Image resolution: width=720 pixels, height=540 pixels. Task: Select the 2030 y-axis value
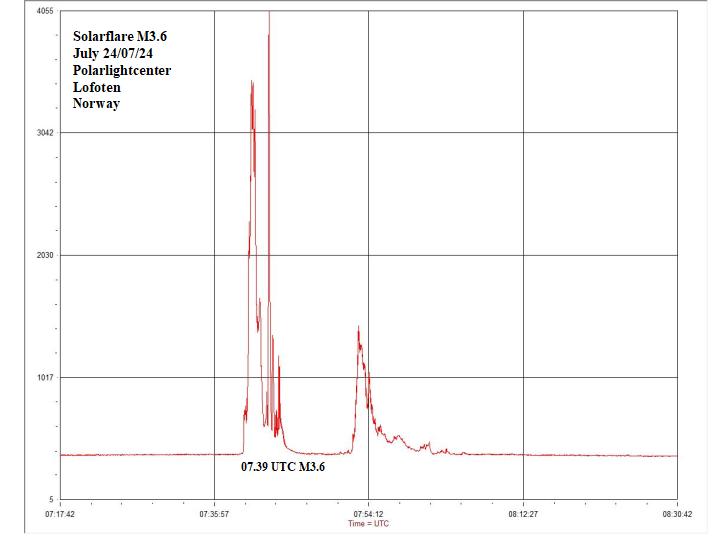pos(45,255)
